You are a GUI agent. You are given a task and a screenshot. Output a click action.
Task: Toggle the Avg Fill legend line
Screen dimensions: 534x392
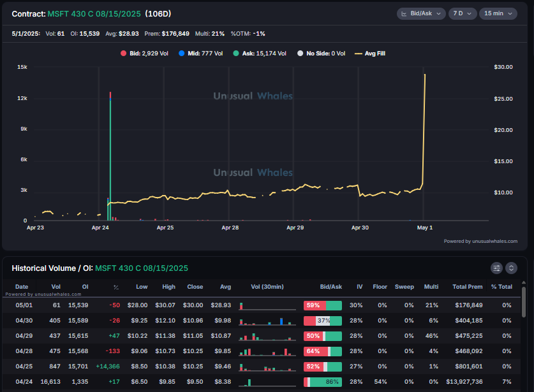click(370, 54)
